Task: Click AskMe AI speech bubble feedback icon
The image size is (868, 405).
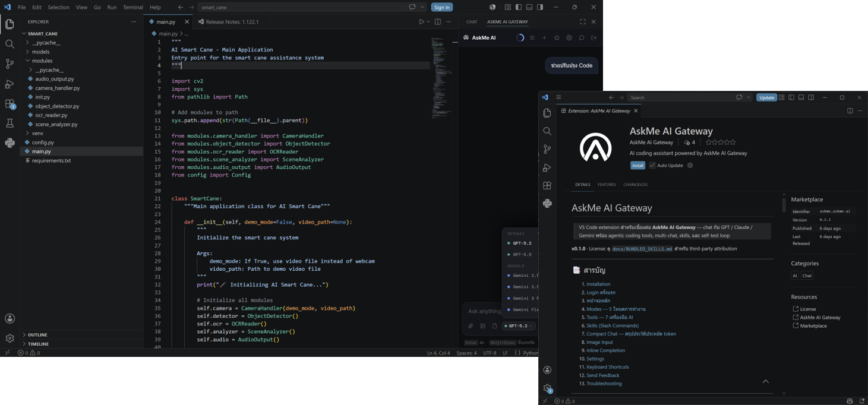Action: pos(582,38)
